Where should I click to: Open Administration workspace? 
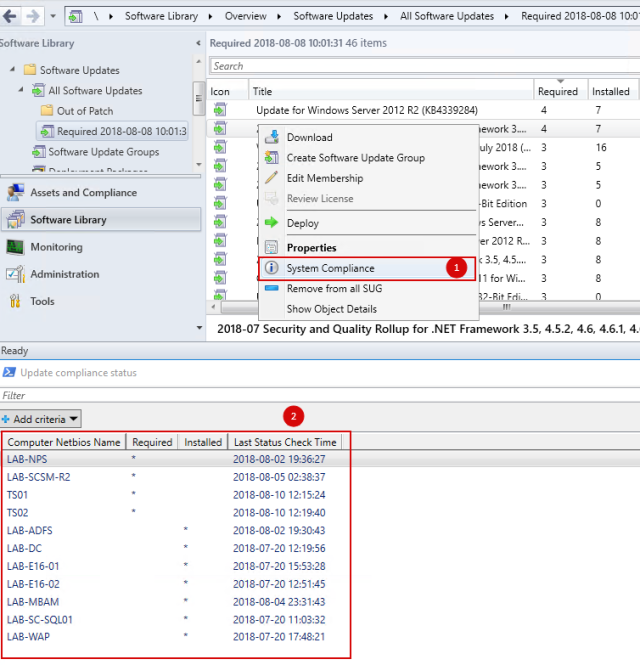tap(101, 274)
